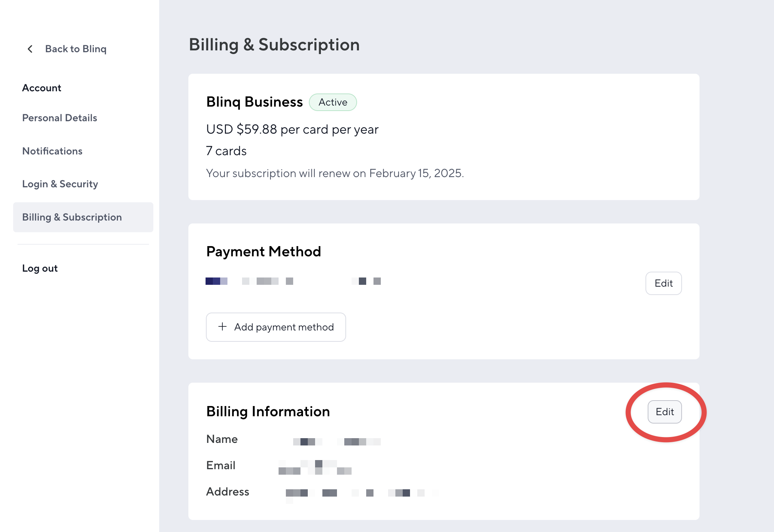Click the Active status badge

(x=333, y=102)
